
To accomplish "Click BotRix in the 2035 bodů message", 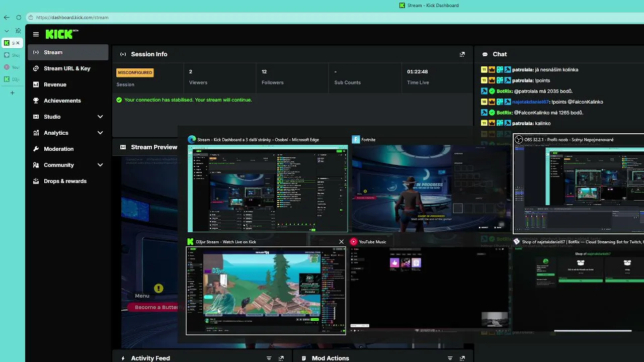I will (x=504, y=91).
